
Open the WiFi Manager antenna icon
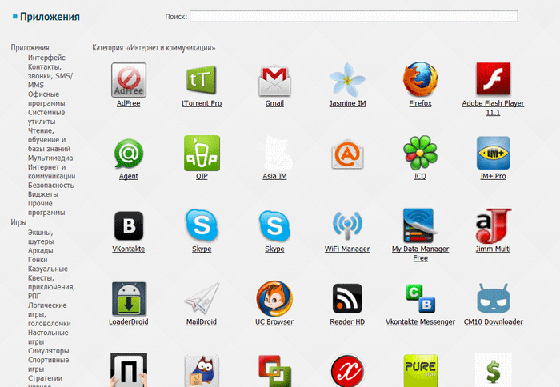(347, 226)
